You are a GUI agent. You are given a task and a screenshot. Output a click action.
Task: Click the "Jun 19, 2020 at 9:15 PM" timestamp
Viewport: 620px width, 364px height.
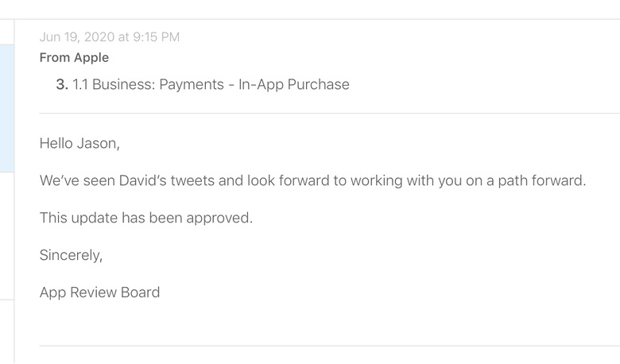tap(110, 37)
